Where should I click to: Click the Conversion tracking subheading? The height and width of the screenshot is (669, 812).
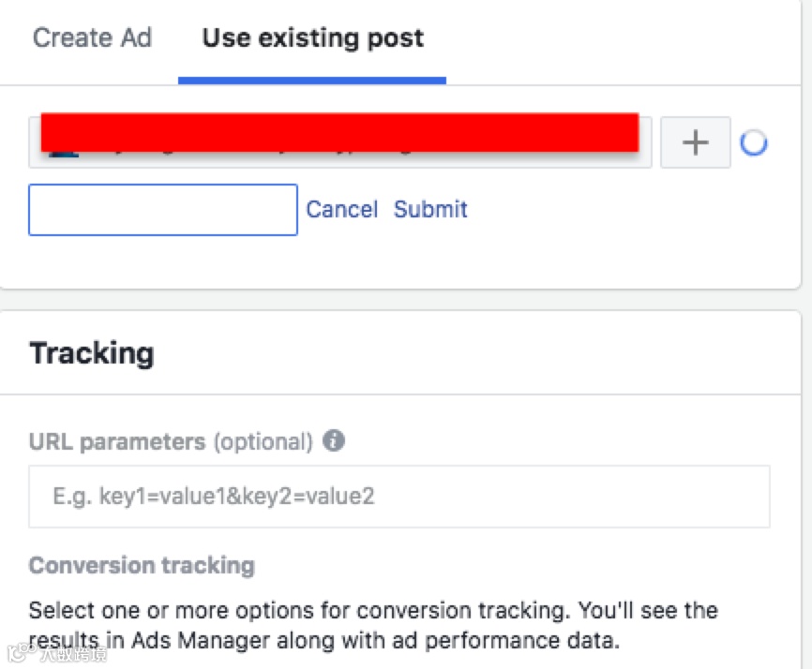142,565
